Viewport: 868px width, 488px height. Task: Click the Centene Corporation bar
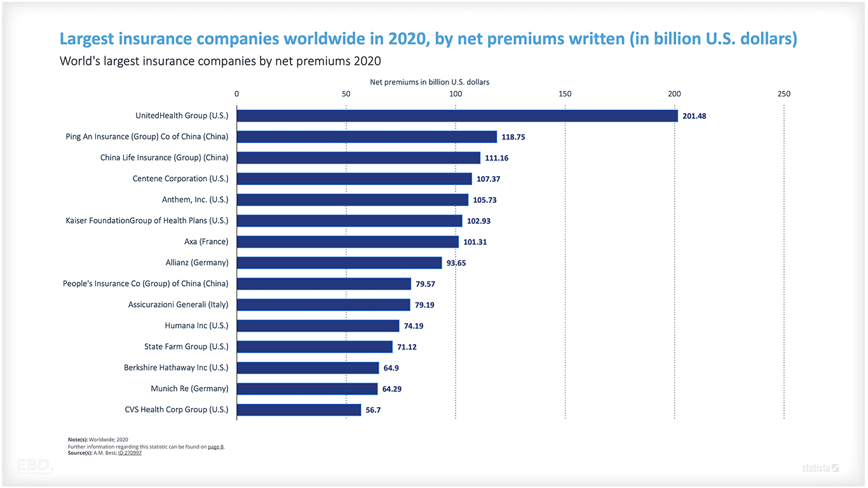355,179
